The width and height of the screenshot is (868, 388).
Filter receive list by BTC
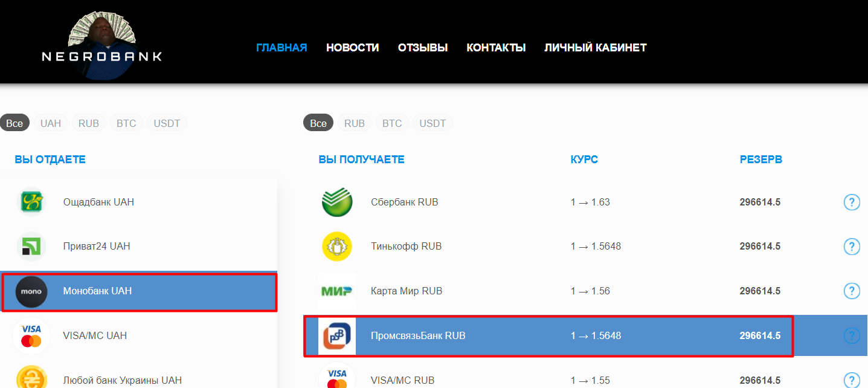(392, 123)
